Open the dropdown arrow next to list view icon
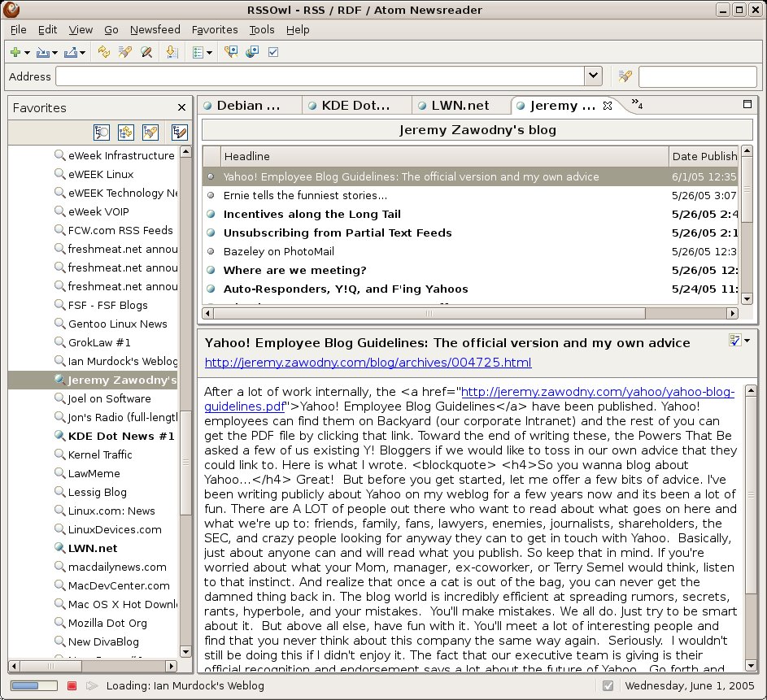The height and width of the screenshot is (700, 767). click(209, 53)
